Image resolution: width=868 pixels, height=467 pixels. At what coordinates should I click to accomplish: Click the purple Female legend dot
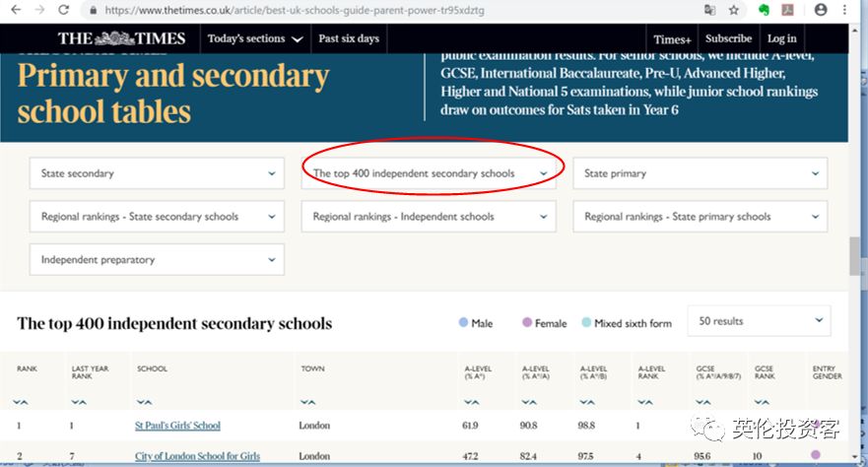[527, 322]
